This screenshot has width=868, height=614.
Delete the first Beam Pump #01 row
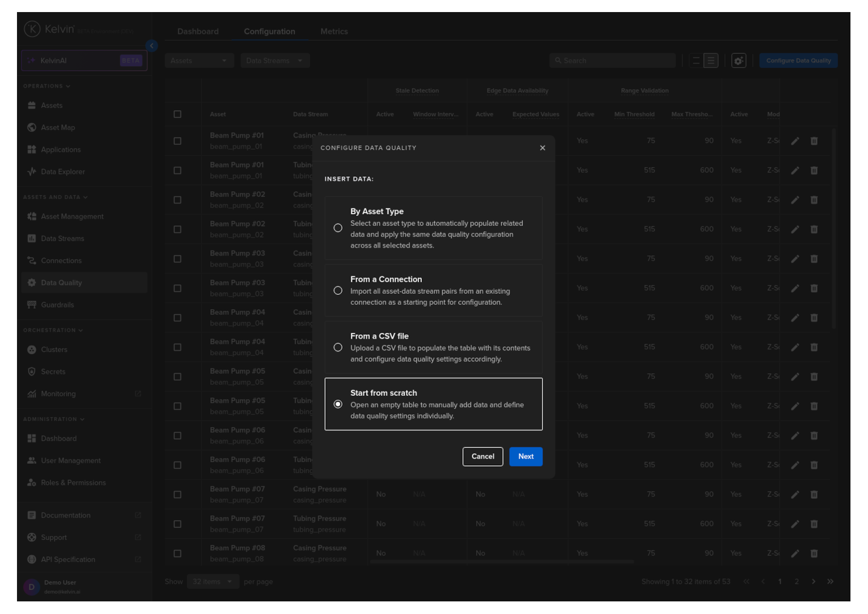[814, 141]
